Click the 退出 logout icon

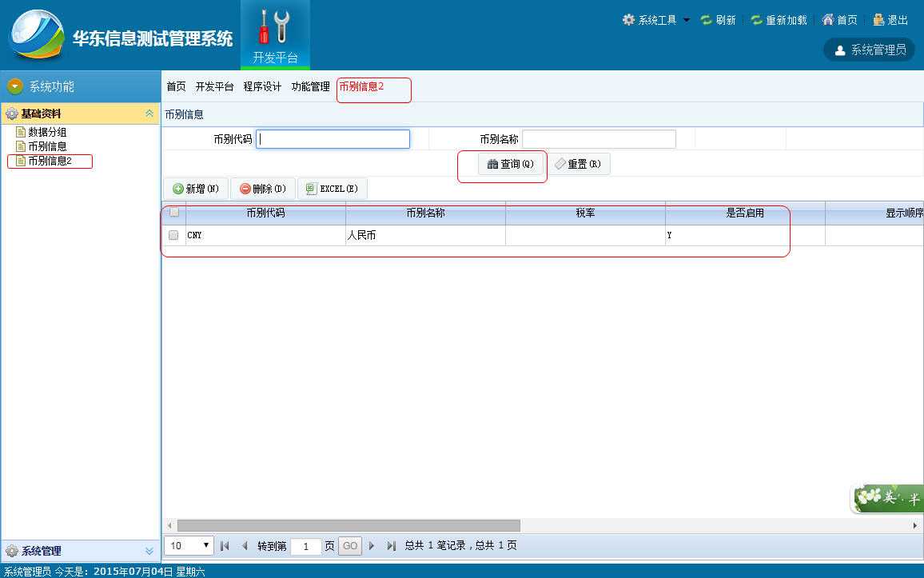tap(878, 19)
